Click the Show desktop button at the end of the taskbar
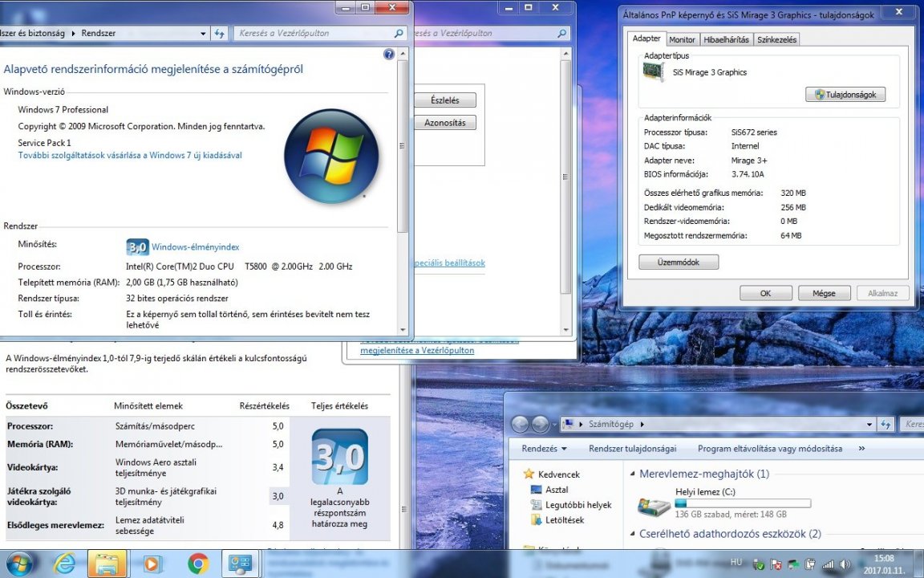Image resolution: width=924 pixels, height=578 pixels. [918, 564]
